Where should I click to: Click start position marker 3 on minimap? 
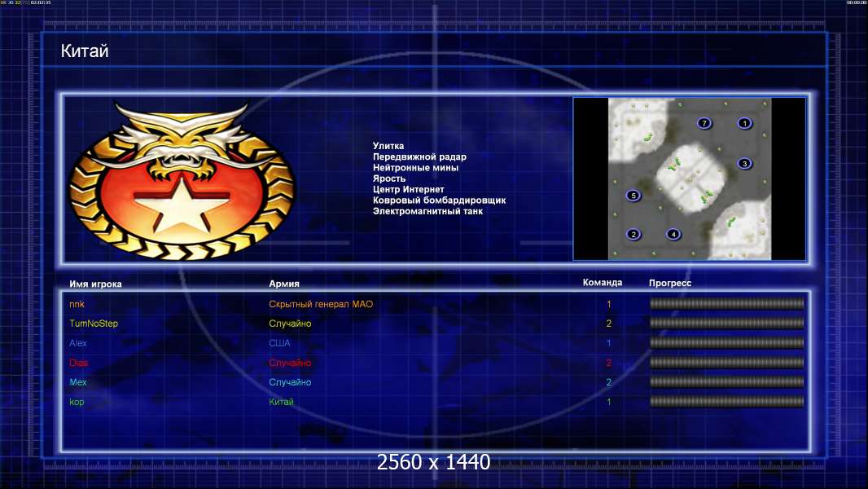[744, 163]
